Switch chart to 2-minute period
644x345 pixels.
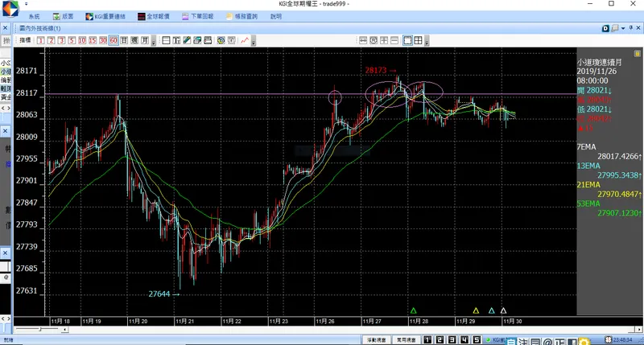point(51,40)
